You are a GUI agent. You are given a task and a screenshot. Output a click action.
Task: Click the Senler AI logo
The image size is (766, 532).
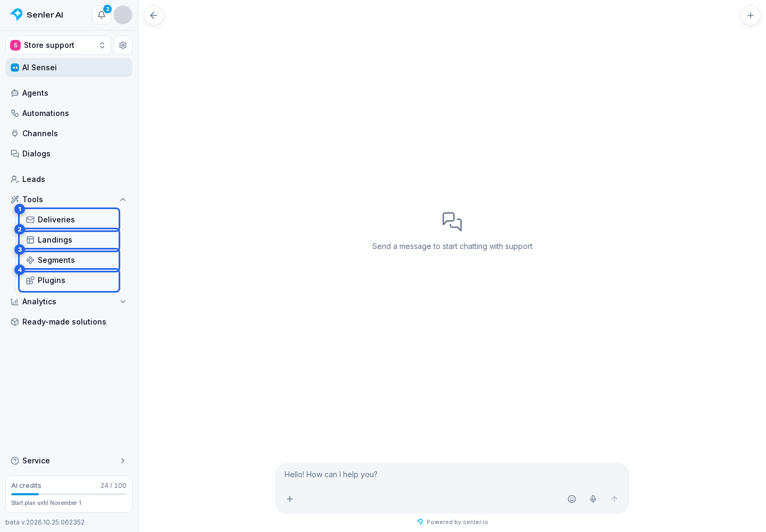coord(37,15)
